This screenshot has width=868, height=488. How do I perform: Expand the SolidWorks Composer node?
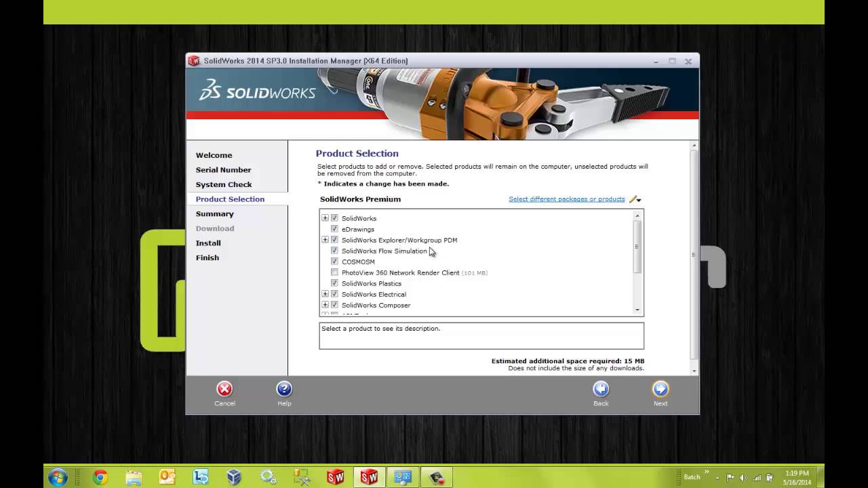325,305
